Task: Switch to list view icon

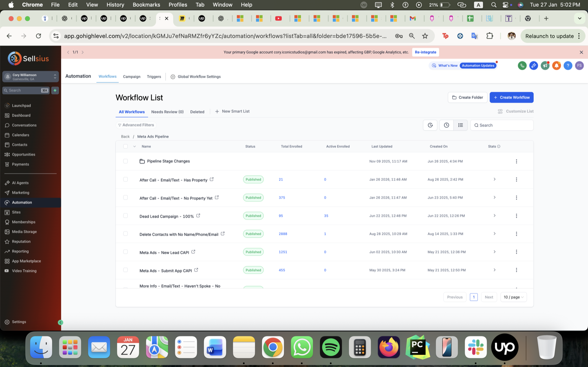Action: click(x=461, y=125)
